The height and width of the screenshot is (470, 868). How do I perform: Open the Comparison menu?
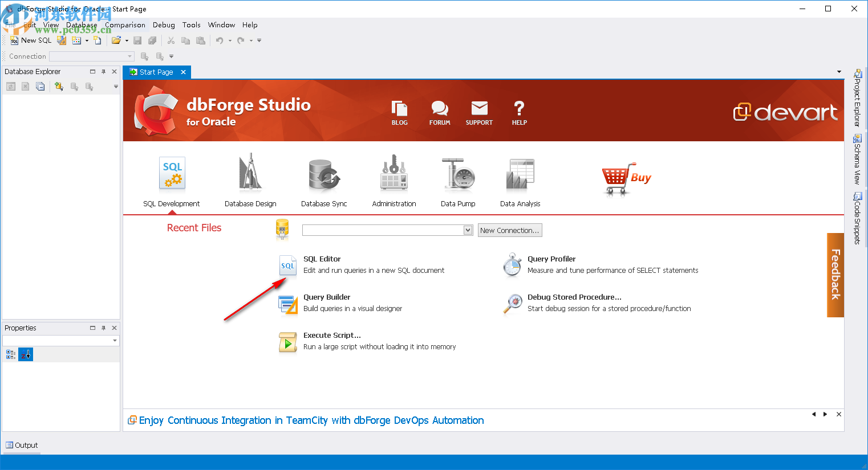point(124,24)
